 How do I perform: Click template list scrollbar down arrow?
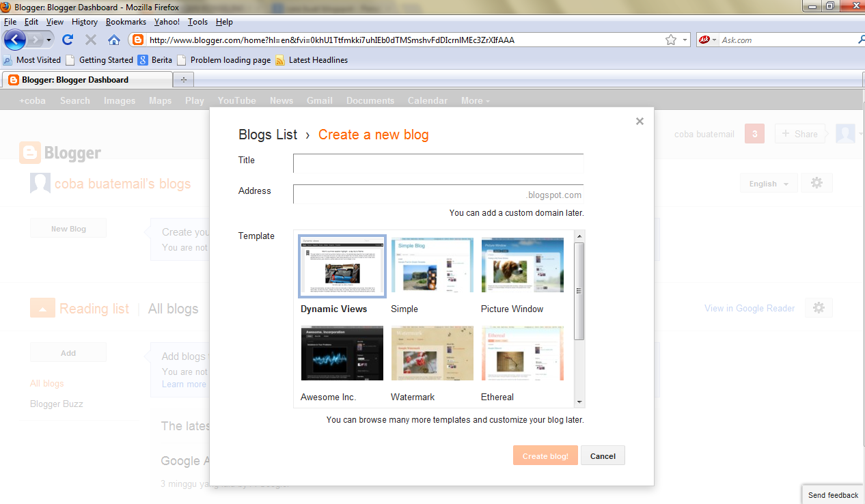579,402
